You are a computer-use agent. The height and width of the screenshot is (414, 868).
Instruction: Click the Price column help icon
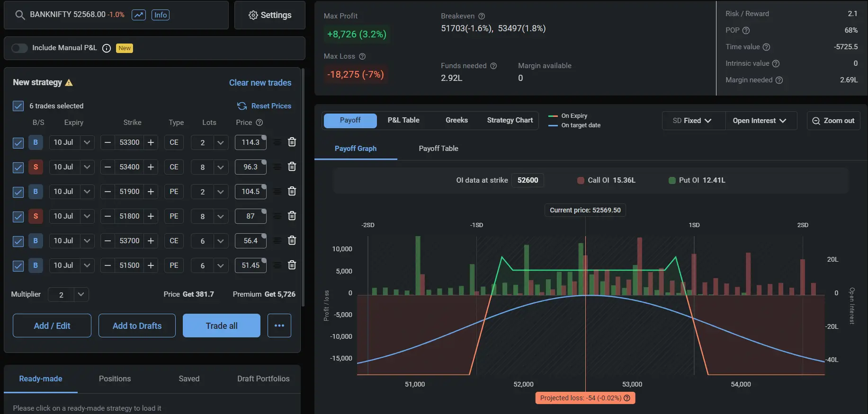point(260,123)
